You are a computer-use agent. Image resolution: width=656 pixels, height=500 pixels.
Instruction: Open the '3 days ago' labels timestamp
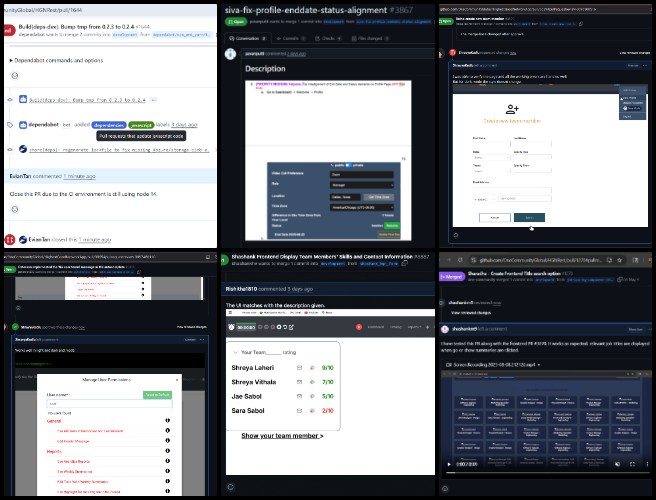click(184, 125)
